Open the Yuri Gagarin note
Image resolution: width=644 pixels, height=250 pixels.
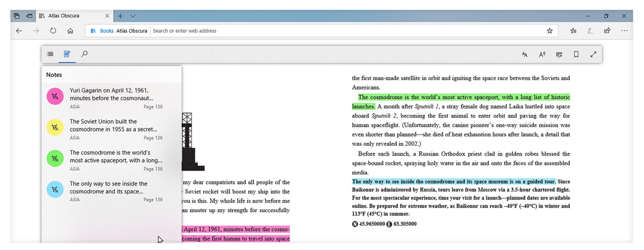[112, 98]
